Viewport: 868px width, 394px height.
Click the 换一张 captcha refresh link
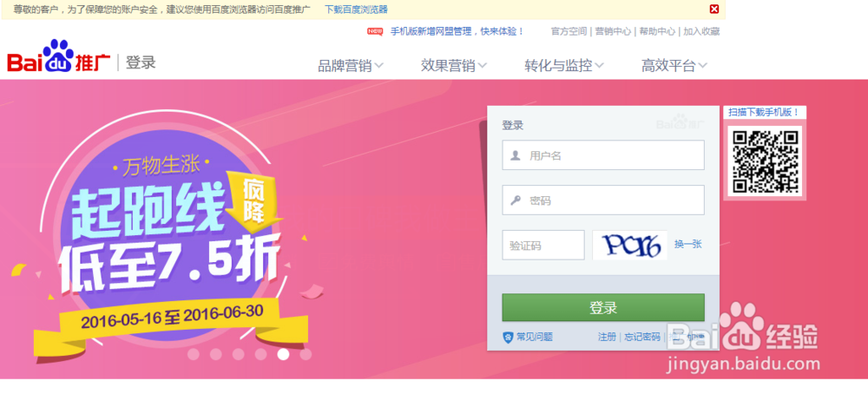(688, 244)
